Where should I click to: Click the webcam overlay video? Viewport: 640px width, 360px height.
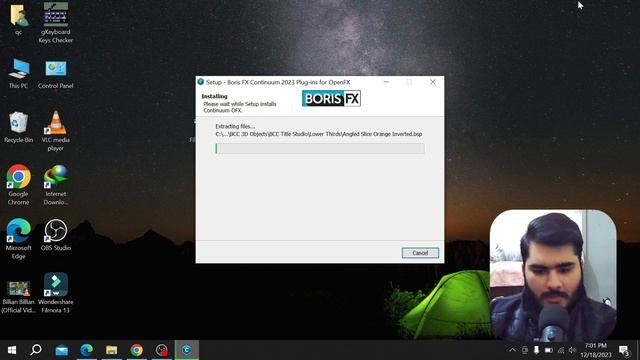pos(553,276)
